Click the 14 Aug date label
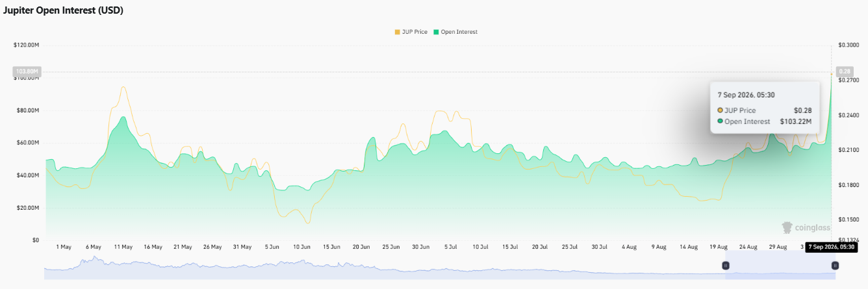The image size is (868, 289). tap(689, 247)
